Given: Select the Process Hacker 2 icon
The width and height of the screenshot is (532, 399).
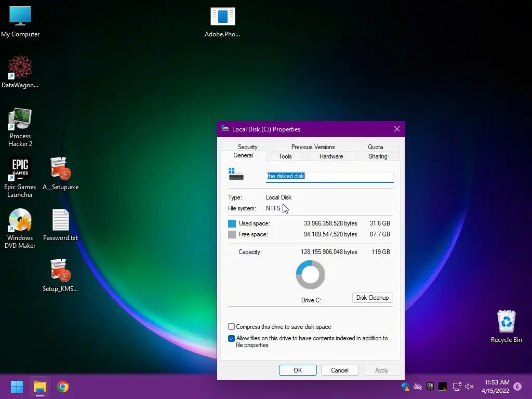Looking at the screenshot, I should pyautogui.click(x=20, y=127).
